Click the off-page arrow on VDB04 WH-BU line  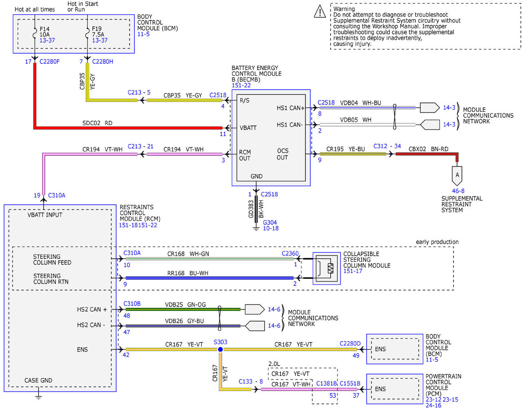pyautogui.click(x=430, y=108)
